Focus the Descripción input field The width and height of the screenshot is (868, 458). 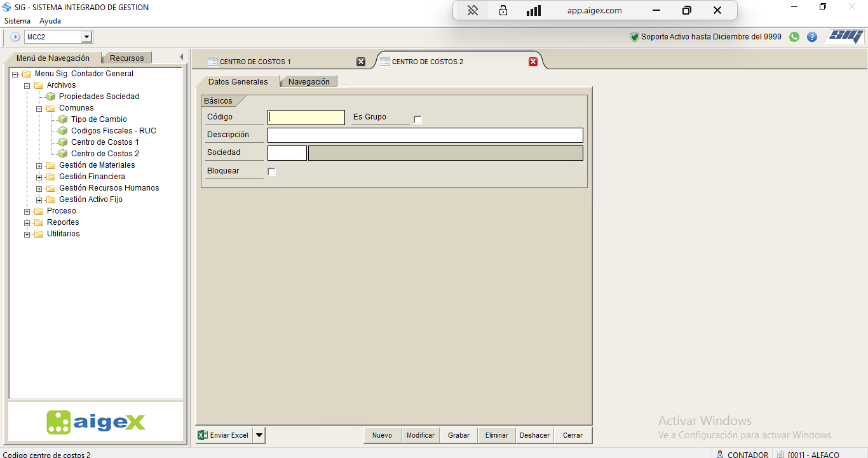425,135
